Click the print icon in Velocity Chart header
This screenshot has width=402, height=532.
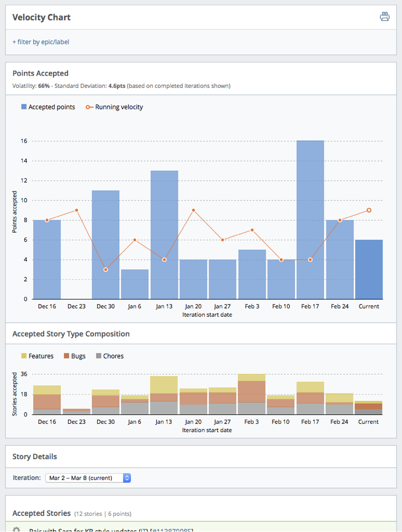tap(384, 17)
